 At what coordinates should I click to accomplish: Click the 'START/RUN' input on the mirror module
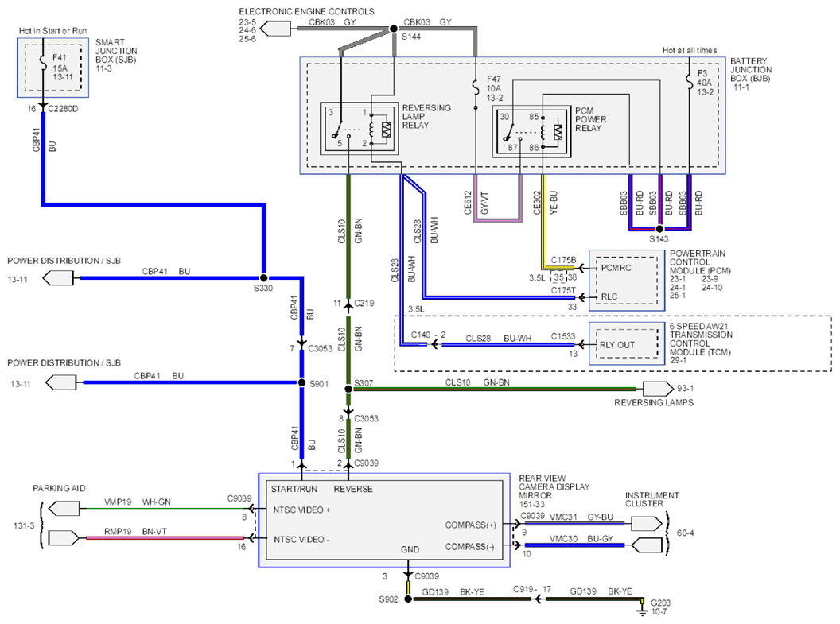pyautogui.click(x=294, y=489)
